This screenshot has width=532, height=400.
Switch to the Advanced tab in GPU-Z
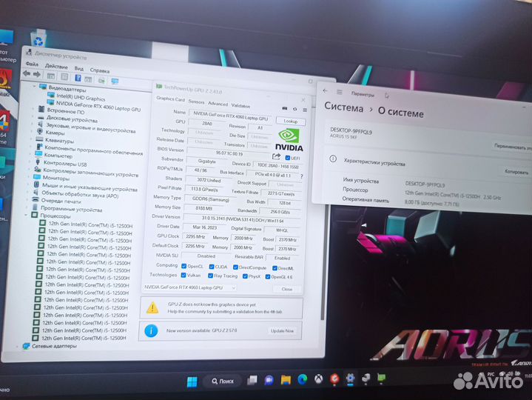[218, 104]
